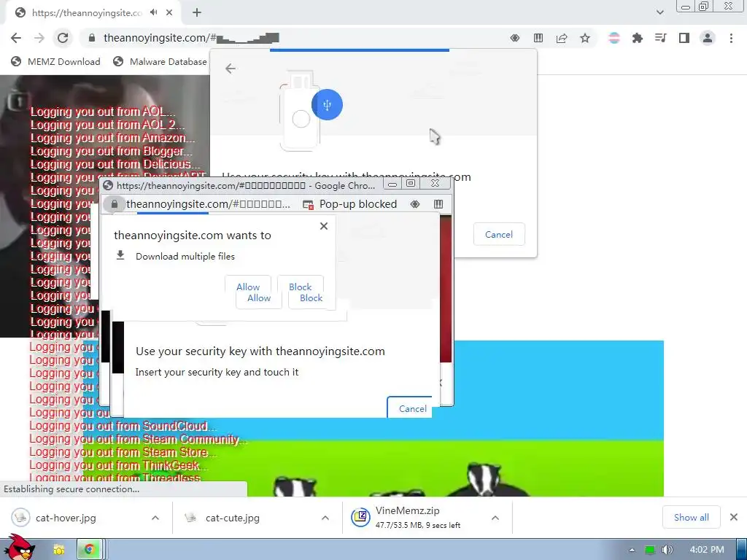Toggle the side panel

click(x=684, y=38)
